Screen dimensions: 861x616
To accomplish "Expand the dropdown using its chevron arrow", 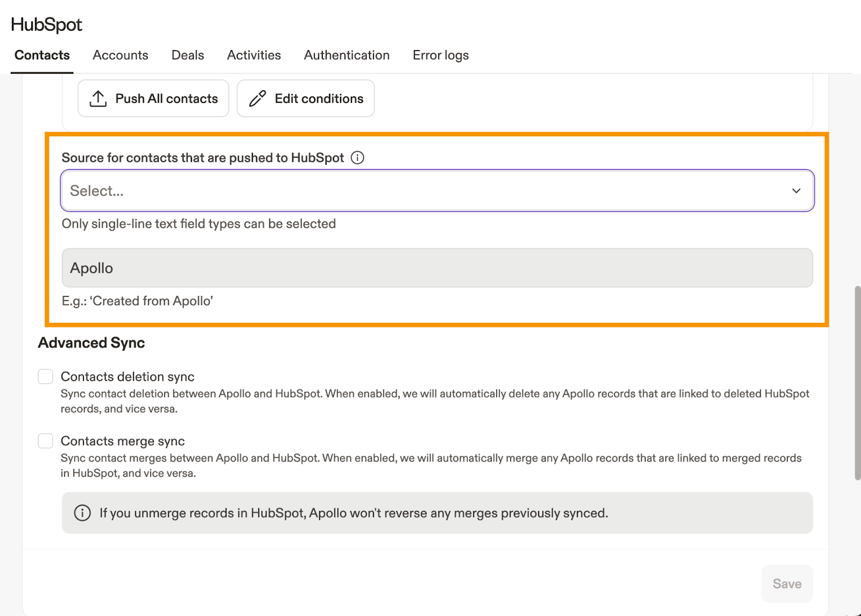I will pos(796,191).
